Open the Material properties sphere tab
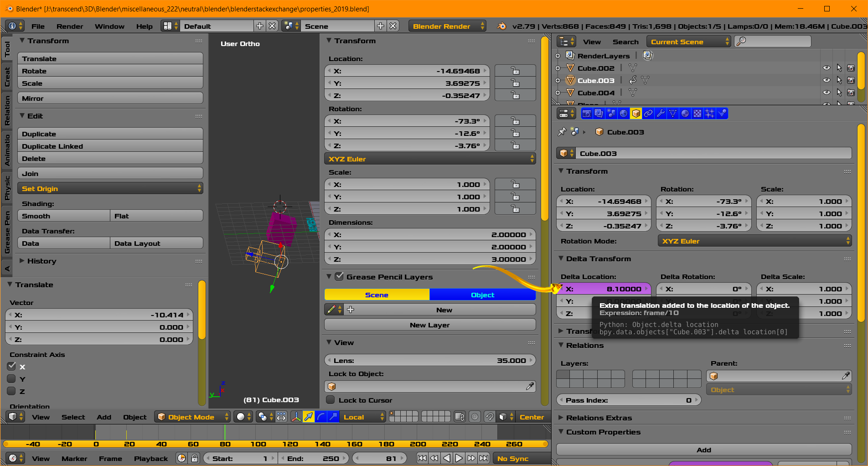868x466 pixels. point(685,114)
